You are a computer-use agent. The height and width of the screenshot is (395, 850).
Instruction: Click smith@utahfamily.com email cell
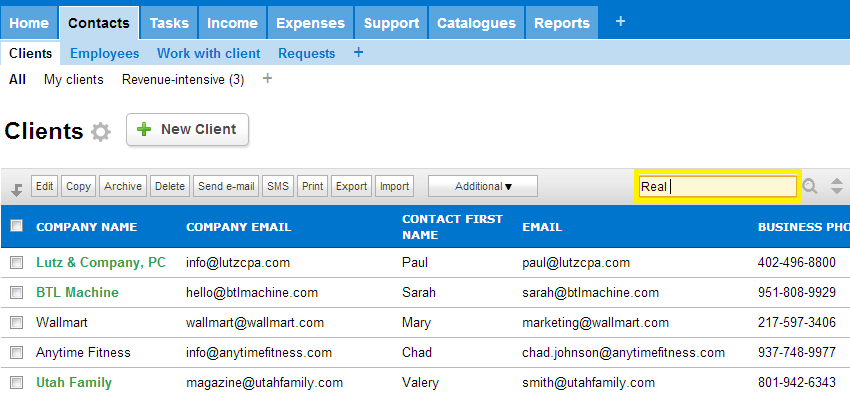tap(588, 383)
